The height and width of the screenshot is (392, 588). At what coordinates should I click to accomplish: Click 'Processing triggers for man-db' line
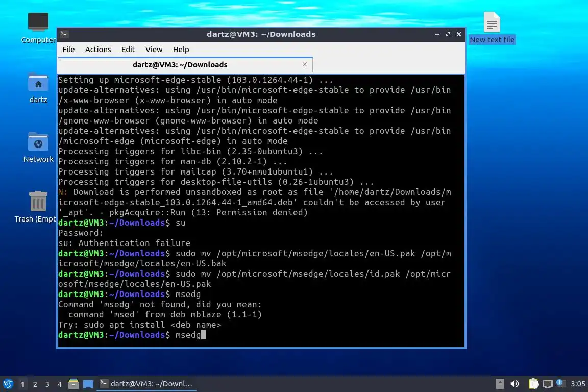click(173, 162)
